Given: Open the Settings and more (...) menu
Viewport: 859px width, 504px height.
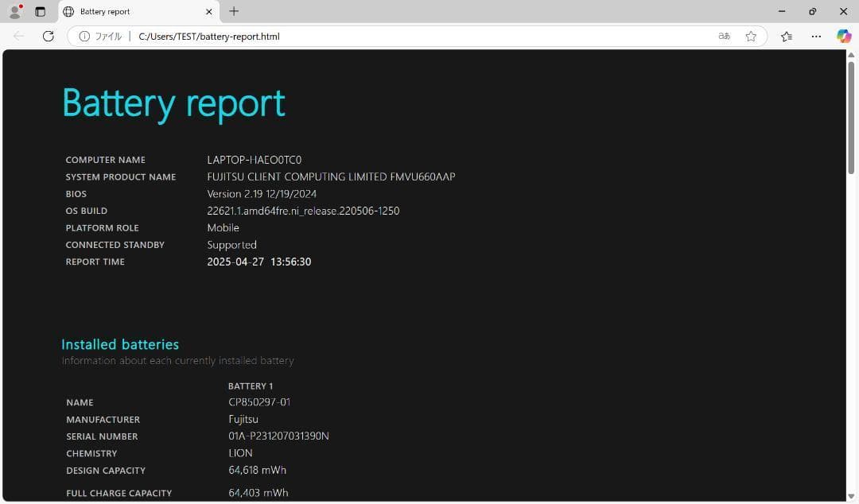Looking at the screenshot, I should click(816, 36).
